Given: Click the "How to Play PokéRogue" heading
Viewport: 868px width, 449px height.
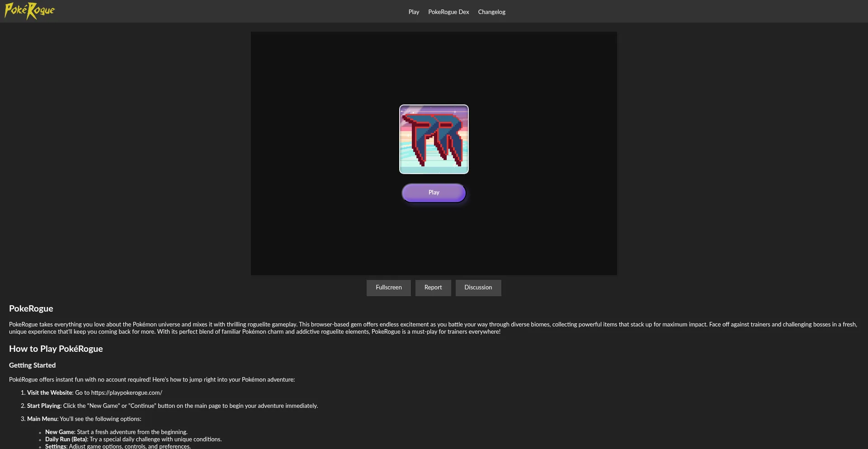Looking at the screenshot, I should [x=56, y=349].
